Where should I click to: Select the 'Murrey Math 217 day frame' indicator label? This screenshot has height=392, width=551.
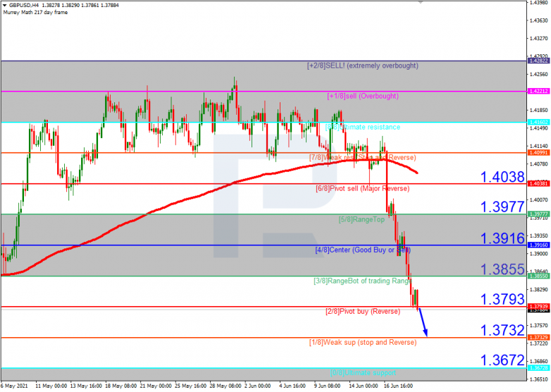35,12
